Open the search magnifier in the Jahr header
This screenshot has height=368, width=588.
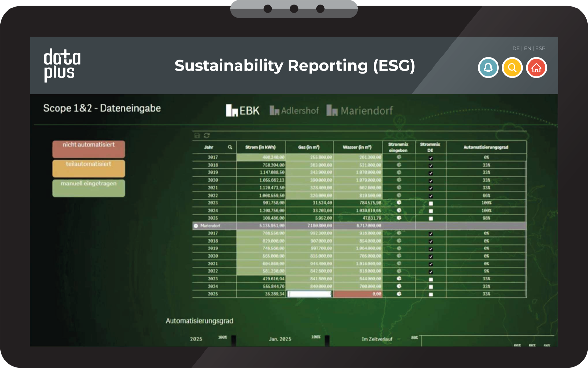[230, 147]
